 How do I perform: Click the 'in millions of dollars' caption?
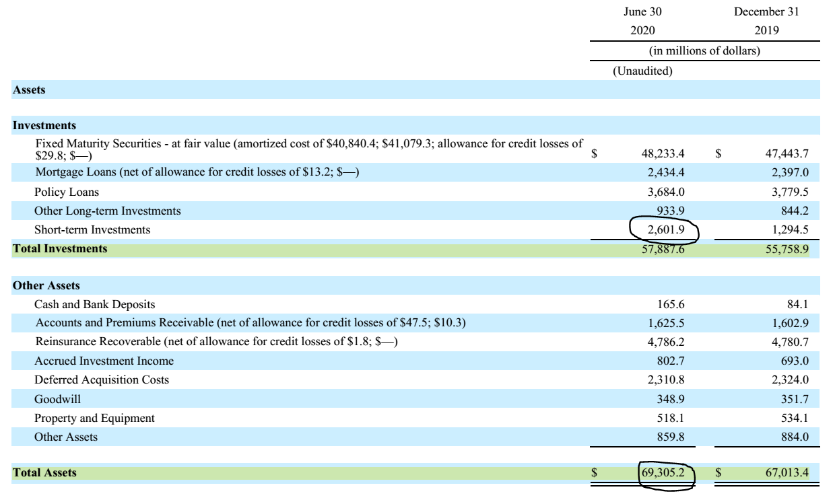[x=704, y=51]
